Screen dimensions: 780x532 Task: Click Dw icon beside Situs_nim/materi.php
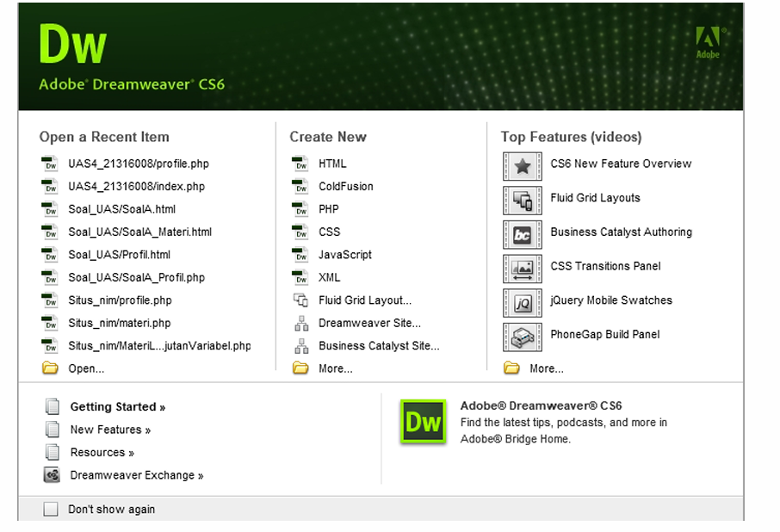(x=50, y=323)
